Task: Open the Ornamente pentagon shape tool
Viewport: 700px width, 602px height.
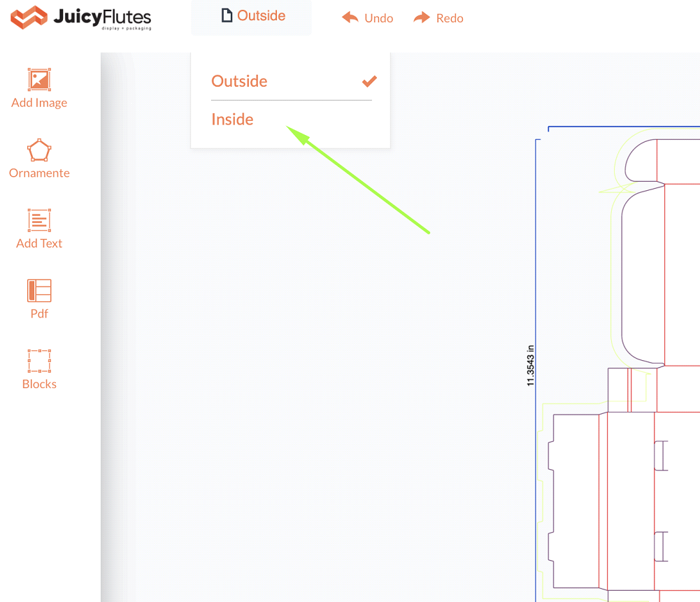Action: coord(39,150)
